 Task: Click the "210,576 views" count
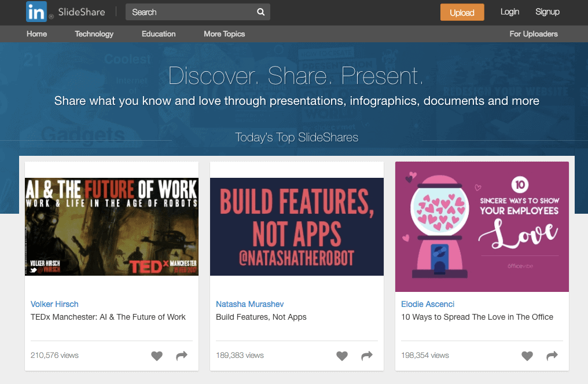(x=55, y=355)
